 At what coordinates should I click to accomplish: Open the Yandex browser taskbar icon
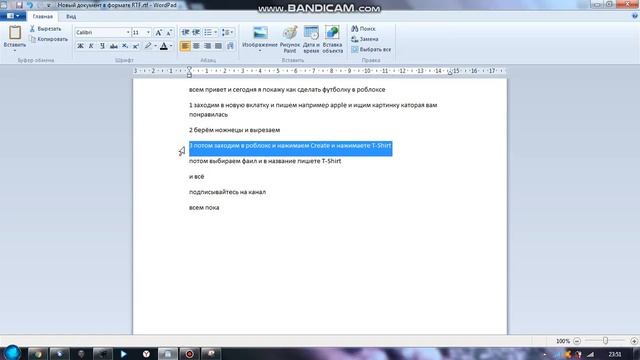point(146,354)
